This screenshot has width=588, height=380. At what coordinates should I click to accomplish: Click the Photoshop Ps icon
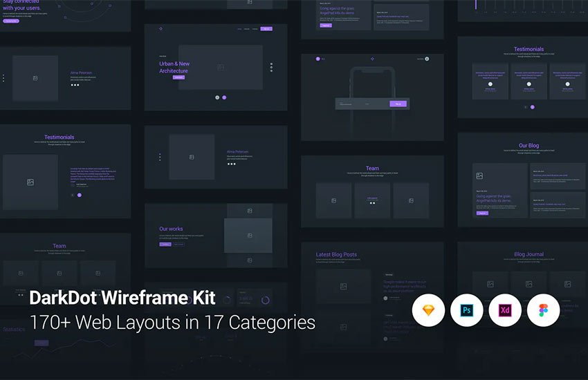point(466,310)
